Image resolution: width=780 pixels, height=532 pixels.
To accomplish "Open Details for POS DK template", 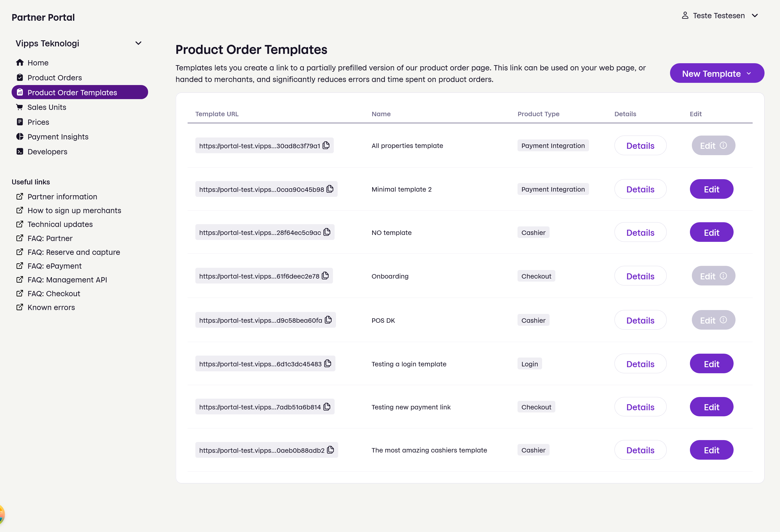I will pos(640,320).
